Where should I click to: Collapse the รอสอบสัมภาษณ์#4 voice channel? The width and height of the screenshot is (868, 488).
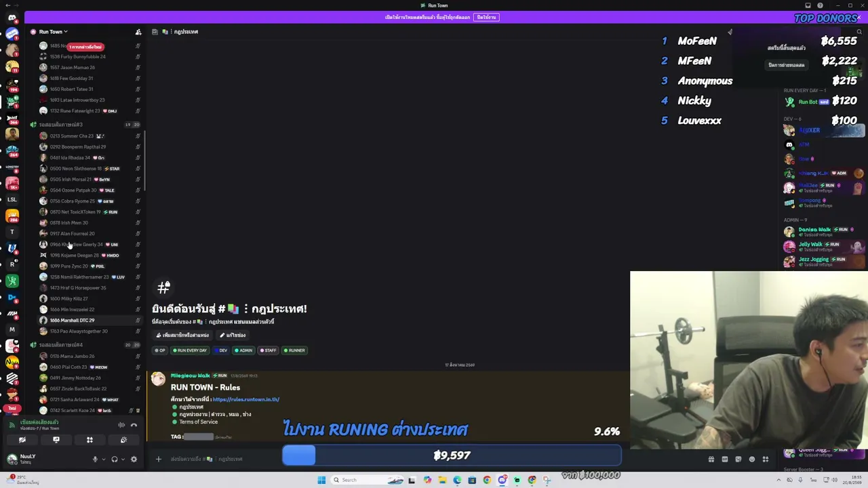point(60,345)
